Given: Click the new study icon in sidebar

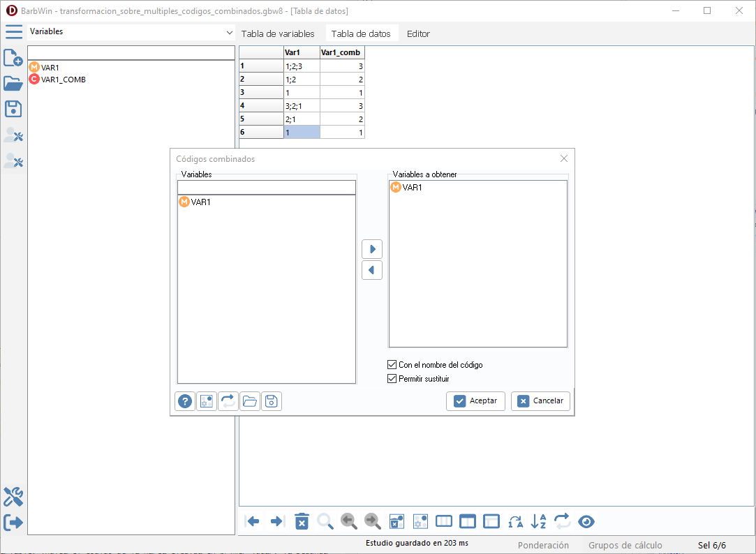Looking at the screenshot, I should pyautogui.click(x=13, y=58).
